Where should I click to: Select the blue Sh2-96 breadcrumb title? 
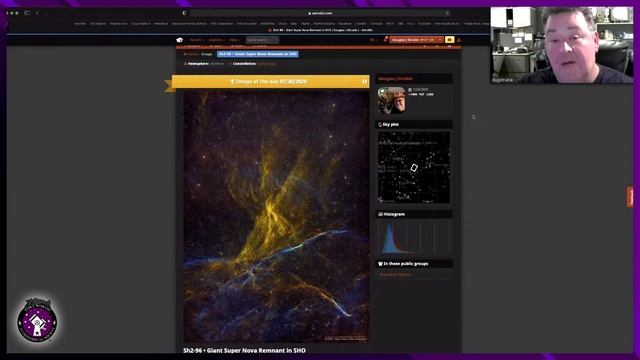click(258, 54)
